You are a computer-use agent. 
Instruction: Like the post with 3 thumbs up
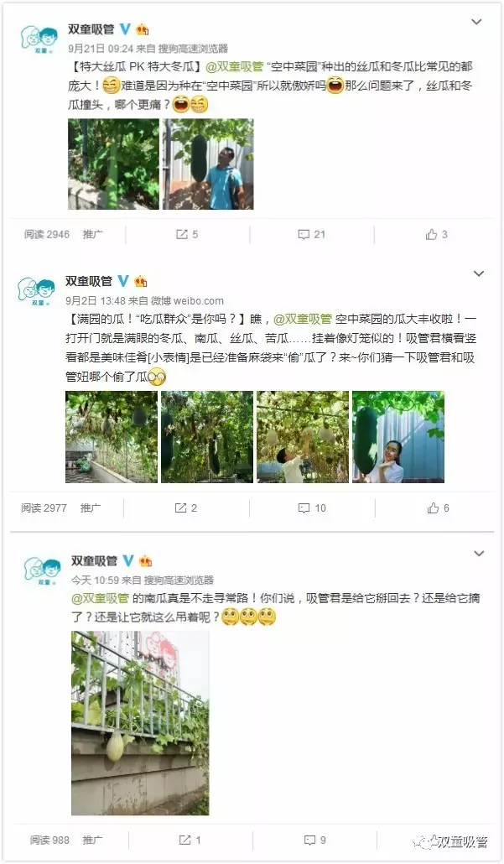pyautogui.click(x=436, y=235)
